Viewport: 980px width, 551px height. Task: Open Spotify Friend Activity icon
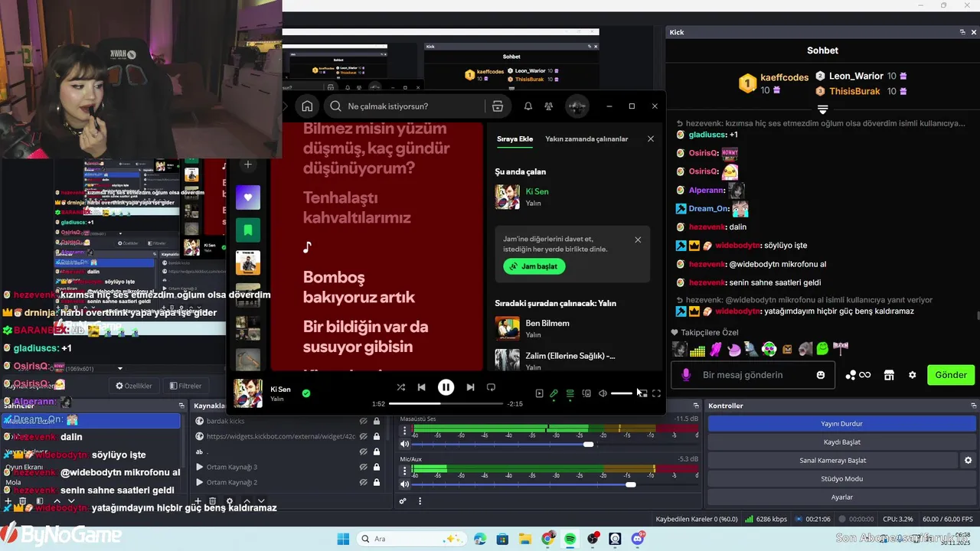(549, 106)
